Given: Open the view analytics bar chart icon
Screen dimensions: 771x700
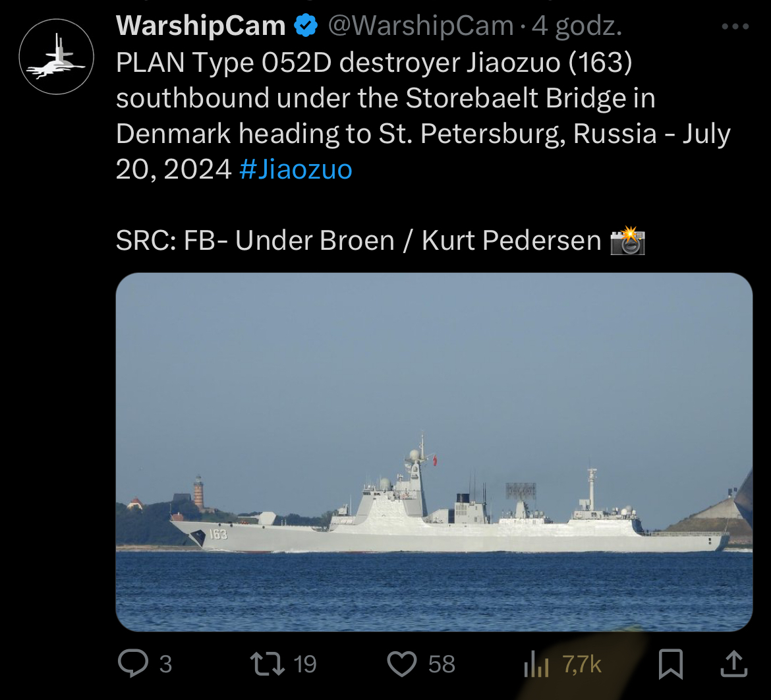Looking at the screenshot, I should point(536,665).
